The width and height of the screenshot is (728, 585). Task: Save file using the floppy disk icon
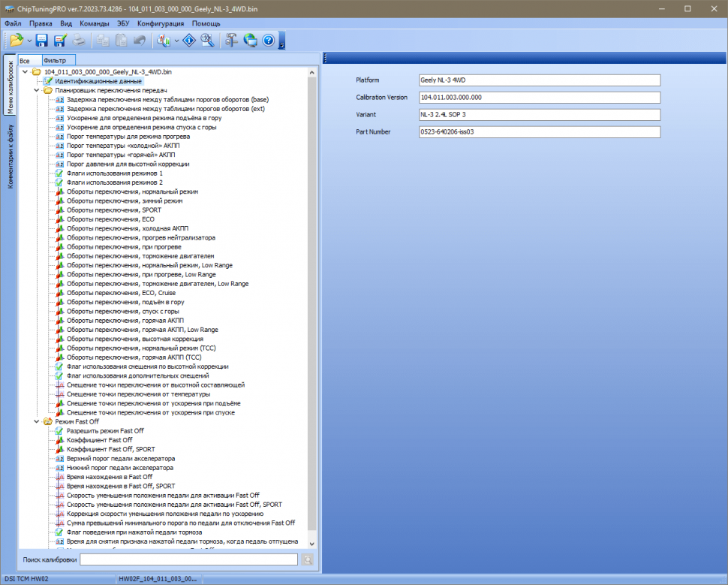42,40
